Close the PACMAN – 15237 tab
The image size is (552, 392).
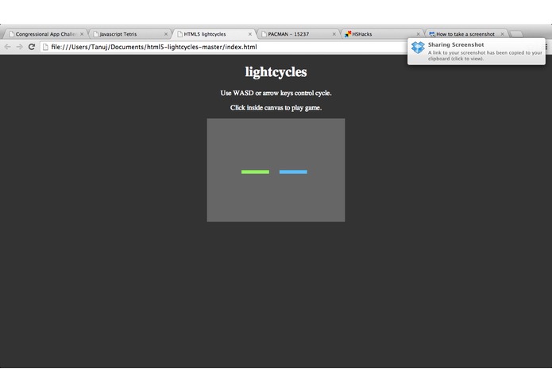click(334, 34)
